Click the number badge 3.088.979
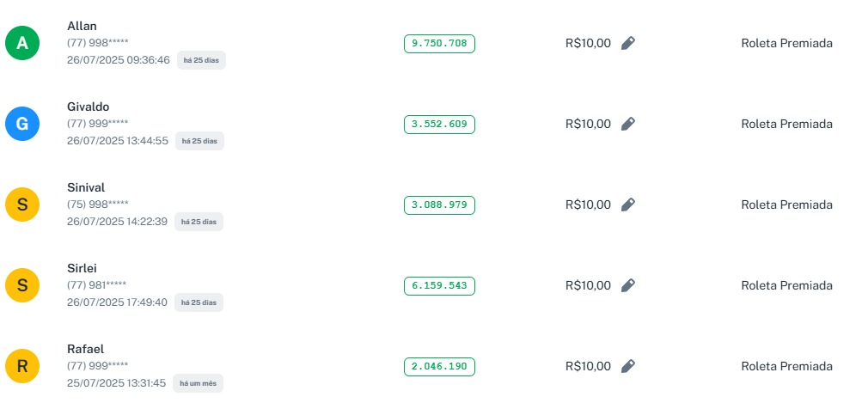The height and width of the screenshot is (409, 868). tap(439, 205)
